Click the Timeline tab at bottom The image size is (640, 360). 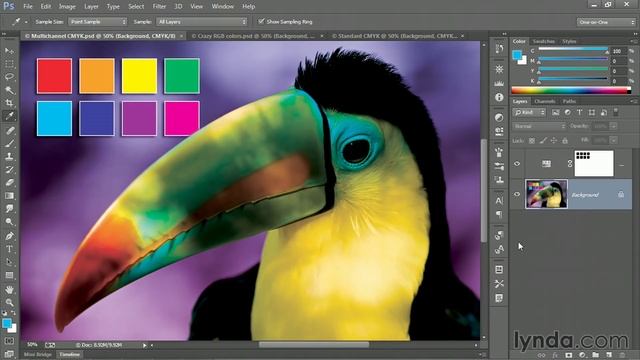[x=69, y=355]
